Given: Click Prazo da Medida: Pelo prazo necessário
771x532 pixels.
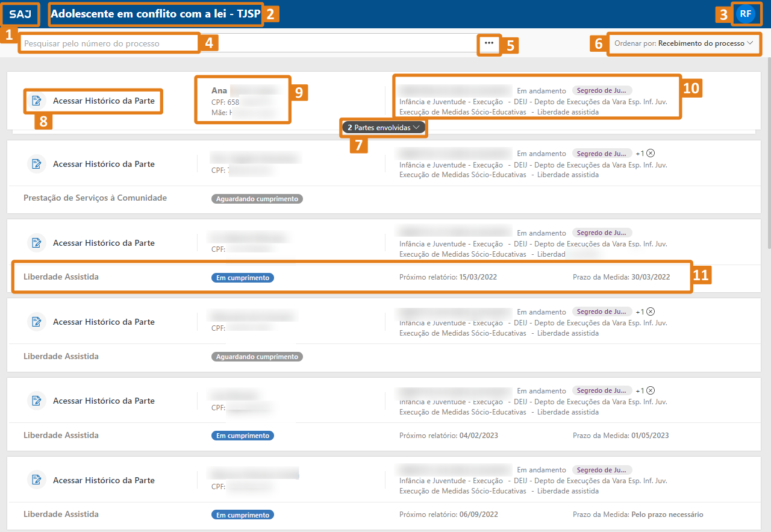Looking at the screenshot, I should click(638, 515).
